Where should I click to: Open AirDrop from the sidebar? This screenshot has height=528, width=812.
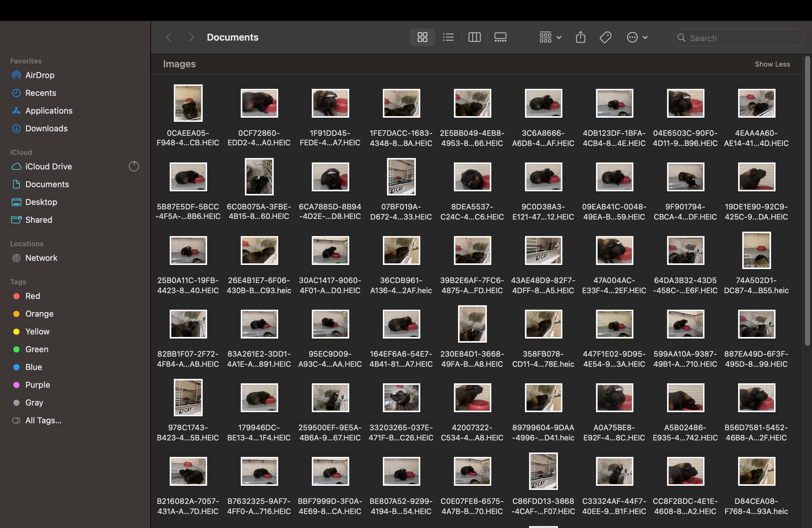[39, 75]
